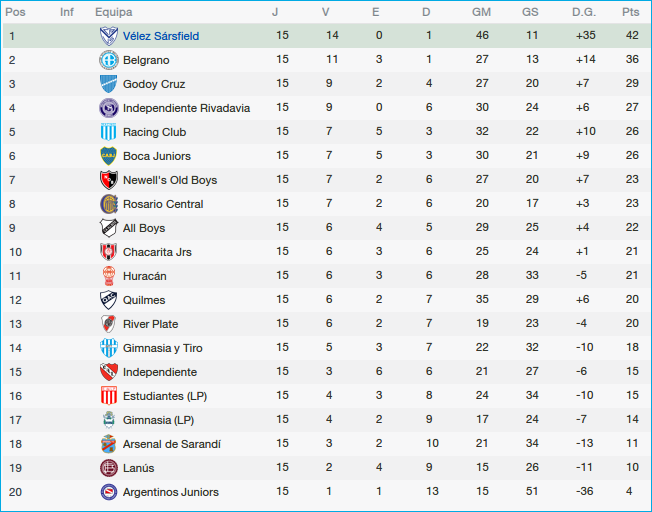The width and height of the screenshot is (652, 512).
Task: Click the Argentinos Juniors crest icon
Action: coord(109,492)
